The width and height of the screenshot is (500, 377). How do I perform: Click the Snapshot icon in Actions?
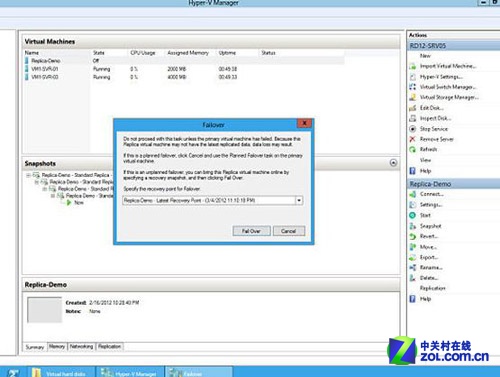coord(413,226)
